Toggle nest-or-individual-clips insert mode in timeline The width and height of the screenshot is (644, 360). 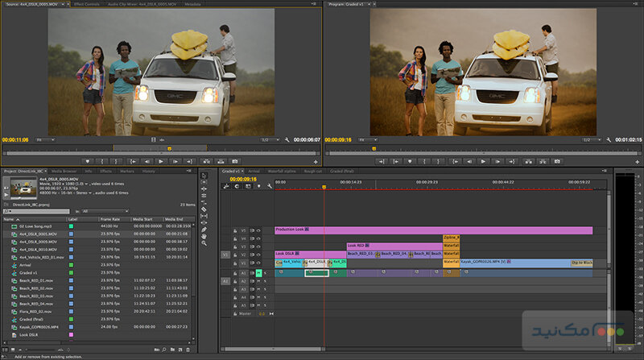click(226, 186)
